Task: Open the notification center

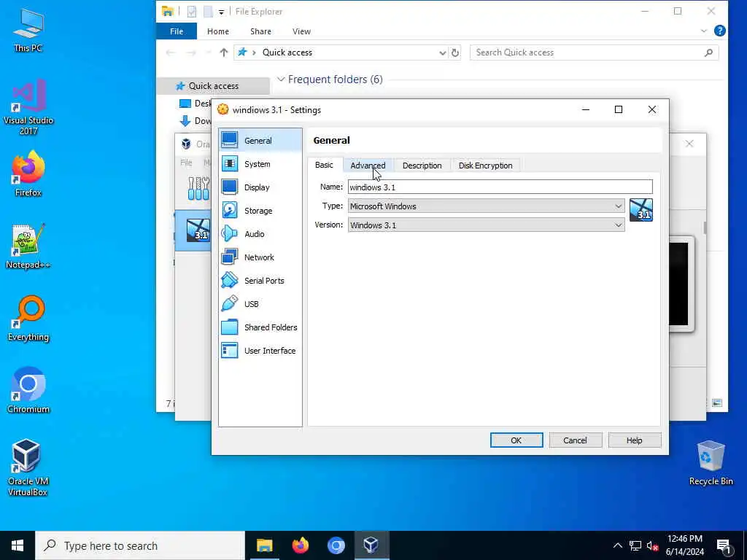Action: [724, 545]
